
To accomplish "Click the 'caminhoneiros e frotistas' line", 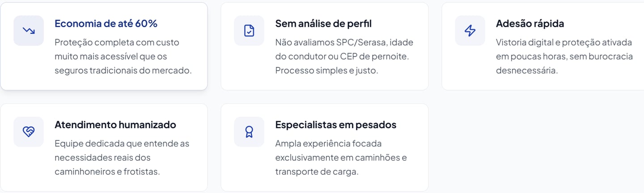I will (107, 172).
